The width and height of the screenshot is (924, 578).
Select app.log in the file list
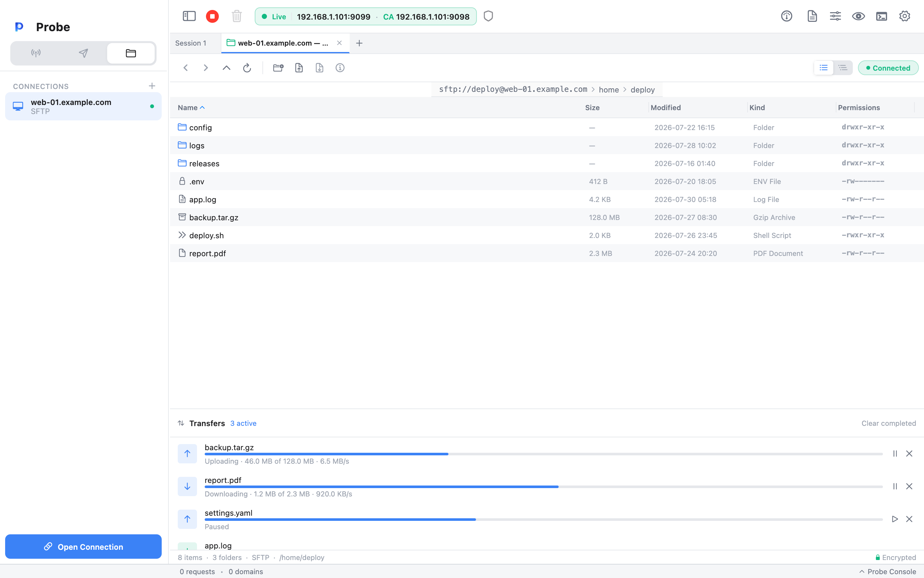547,199
